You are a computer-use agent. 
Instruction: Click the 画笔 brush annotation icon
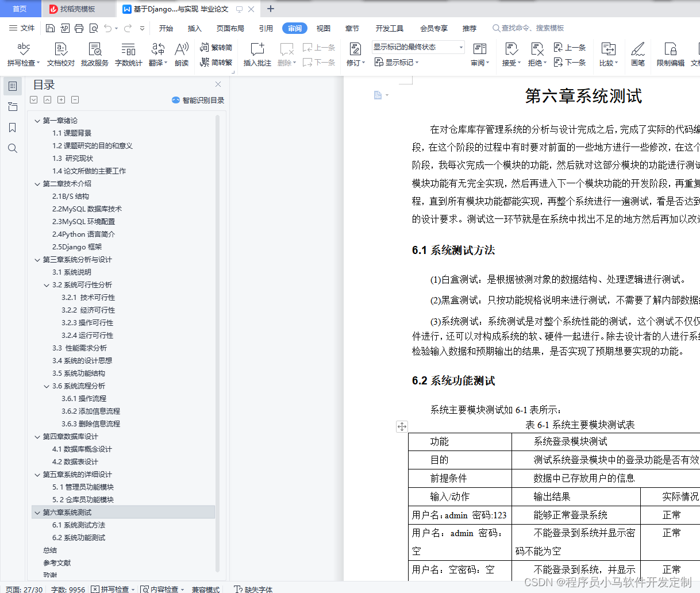point(638,55)
